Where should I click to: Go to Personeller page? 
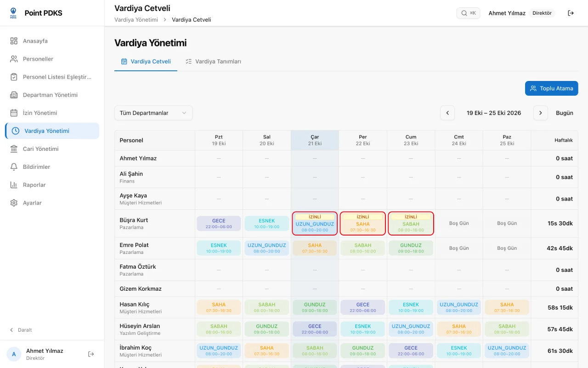[52, 59]
